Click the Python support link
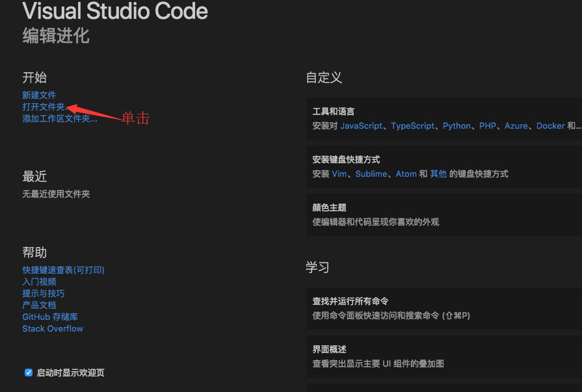 click(456, 125)
